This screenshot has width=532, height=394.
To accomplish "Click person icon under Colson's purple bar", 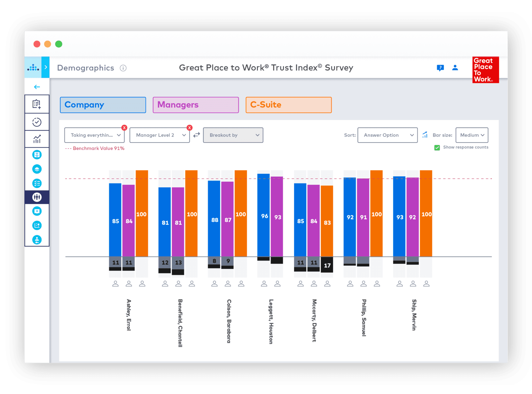I will (228, 284).
